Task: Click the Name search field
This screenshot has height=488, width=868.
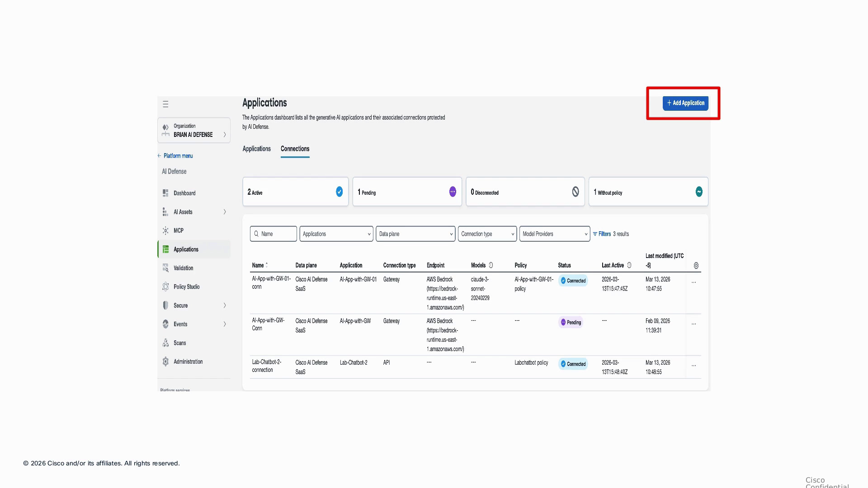Action: tap(274, 234)
